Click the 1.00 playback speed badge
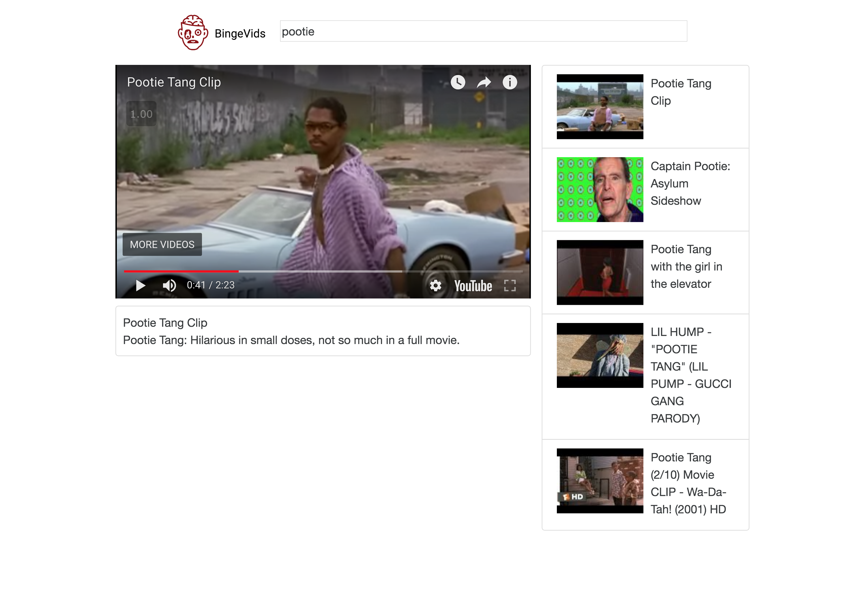The height and width of the screenshot is (616, 865). [141, 114]
